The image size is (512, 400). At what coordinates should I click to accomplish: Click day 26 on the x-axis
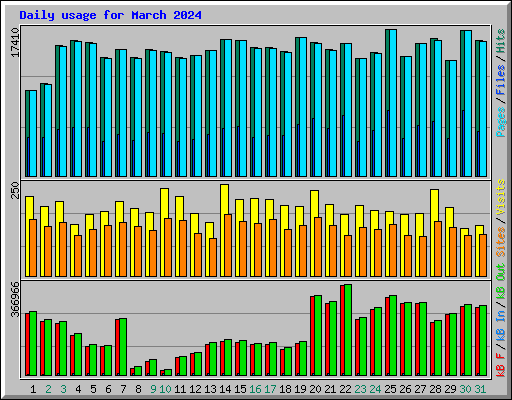[405, 389]
